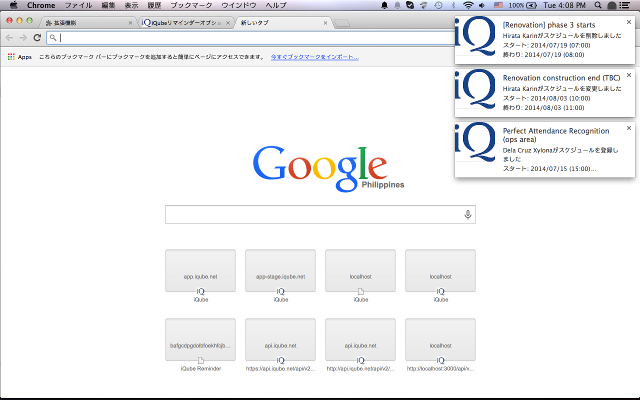
Task: Go forward with the forward arrow
Action: (x=23, y=38)
